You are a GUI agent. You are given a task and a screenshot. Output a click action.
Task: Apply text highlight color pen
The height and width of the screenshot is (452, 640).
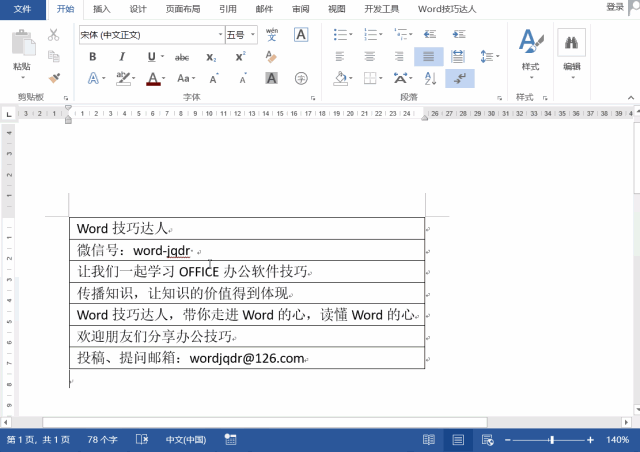123,78
